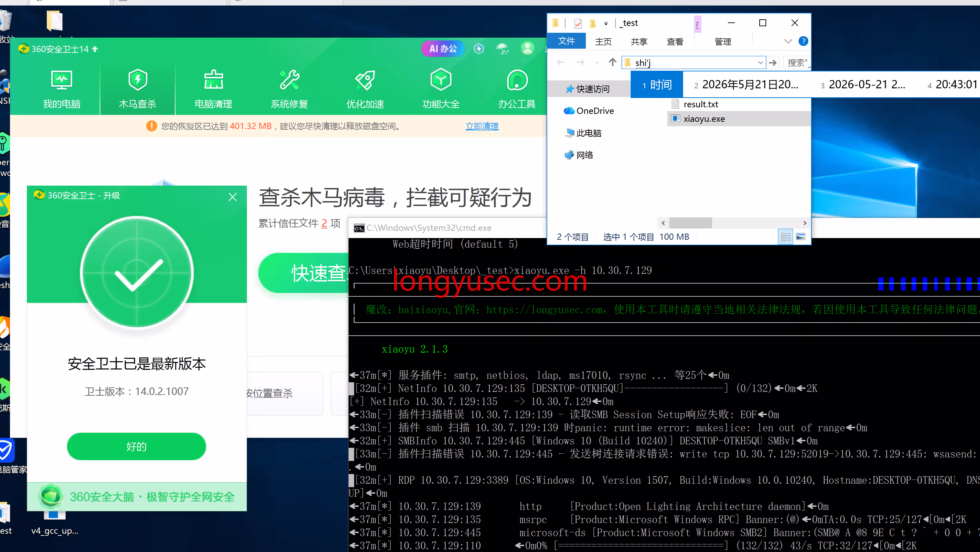
Task: Go forward in Explorer navigation
Action: click(x=580, y=62)
